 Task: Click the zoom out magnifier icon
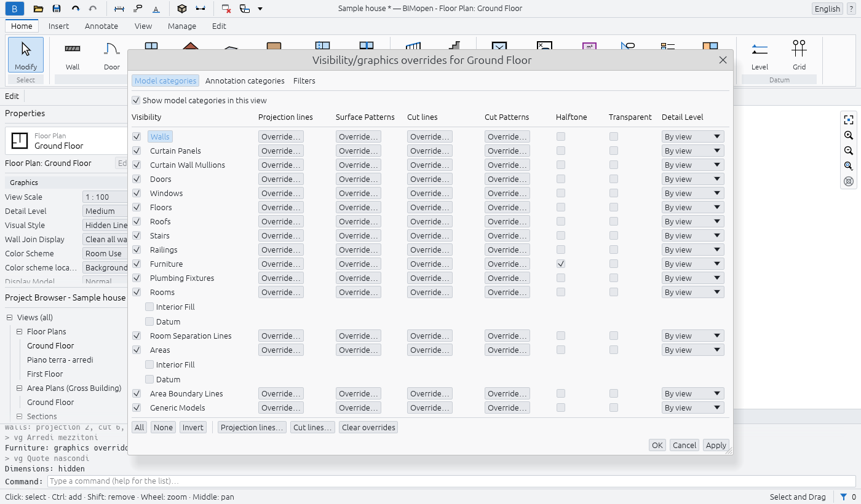point(849,151)
